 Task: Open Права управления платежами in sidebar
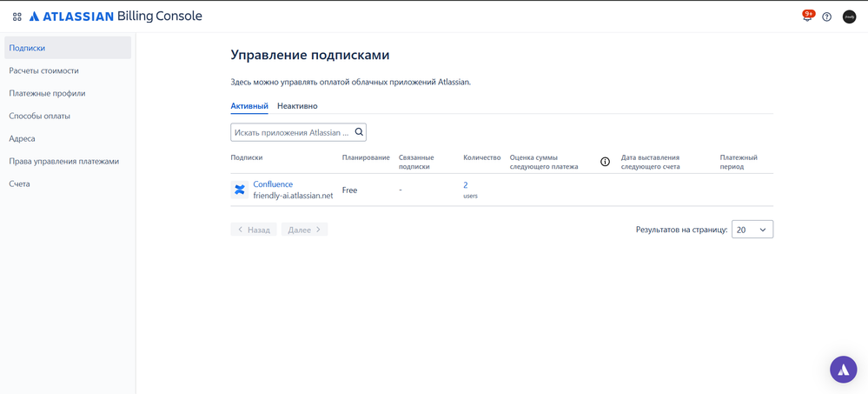pyautogui.click(x=68, y=161)
